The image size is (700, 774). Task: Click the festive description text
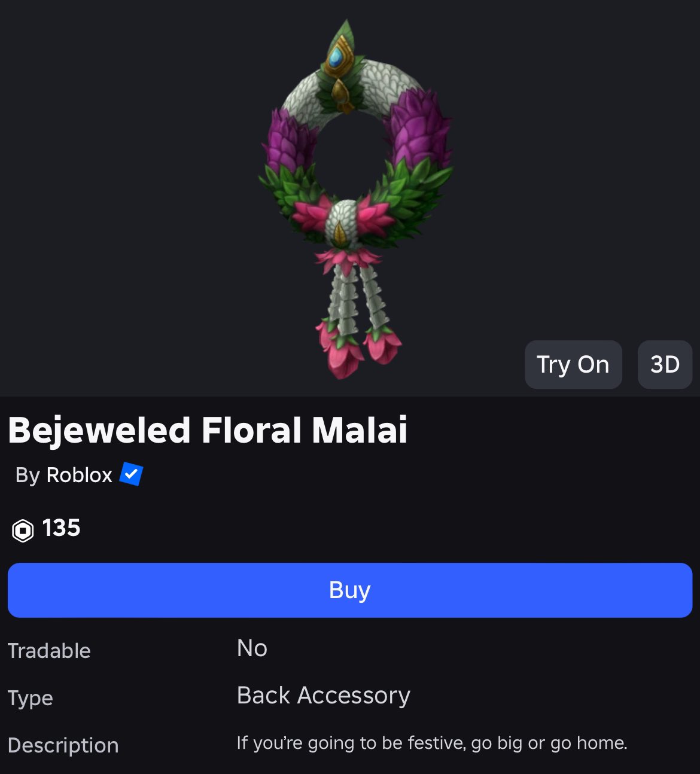[x=432, y=743]
